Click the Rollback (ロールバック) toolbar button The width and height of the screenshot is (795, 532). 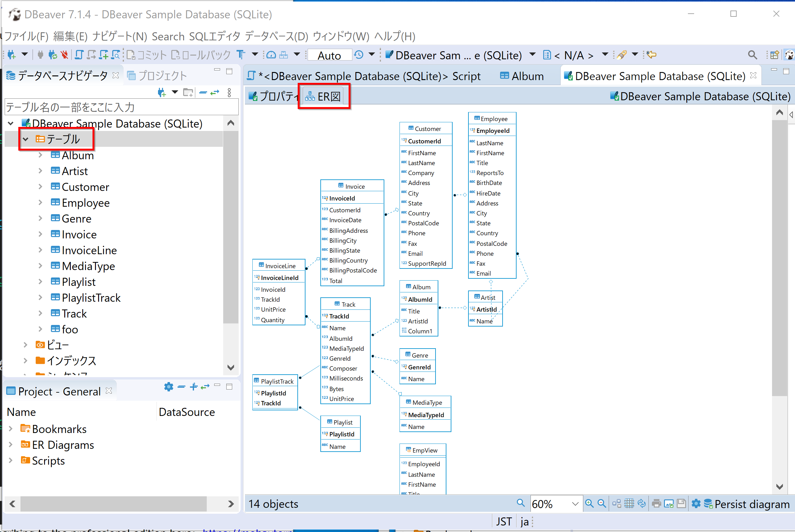pyautogui.click(x=201, y=55)
